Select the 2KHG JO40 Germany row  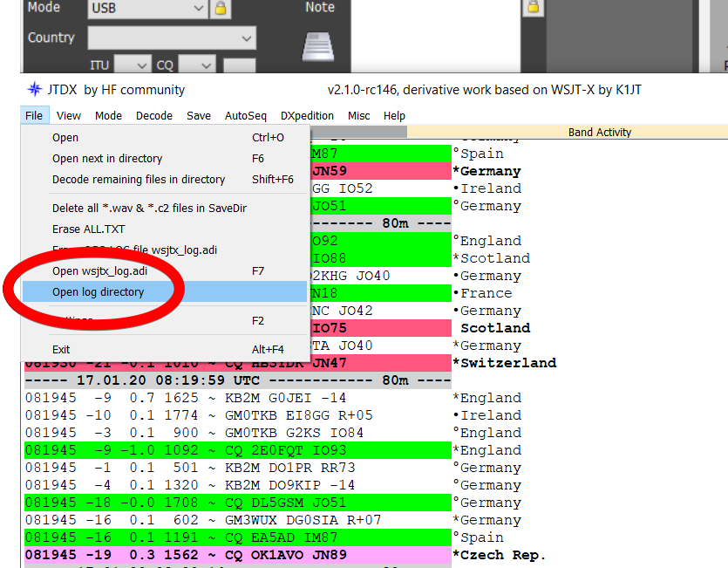(x=381, y=276)
